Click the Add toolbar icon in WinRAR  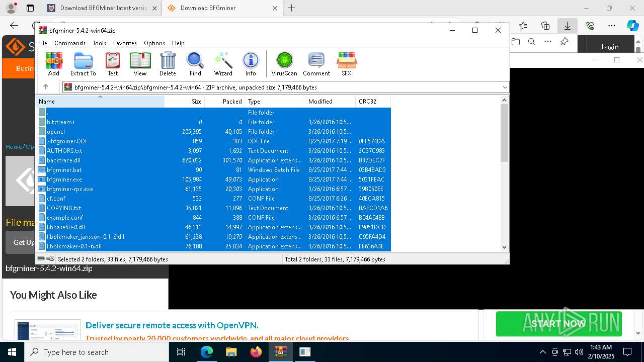(x=54, y=64)
